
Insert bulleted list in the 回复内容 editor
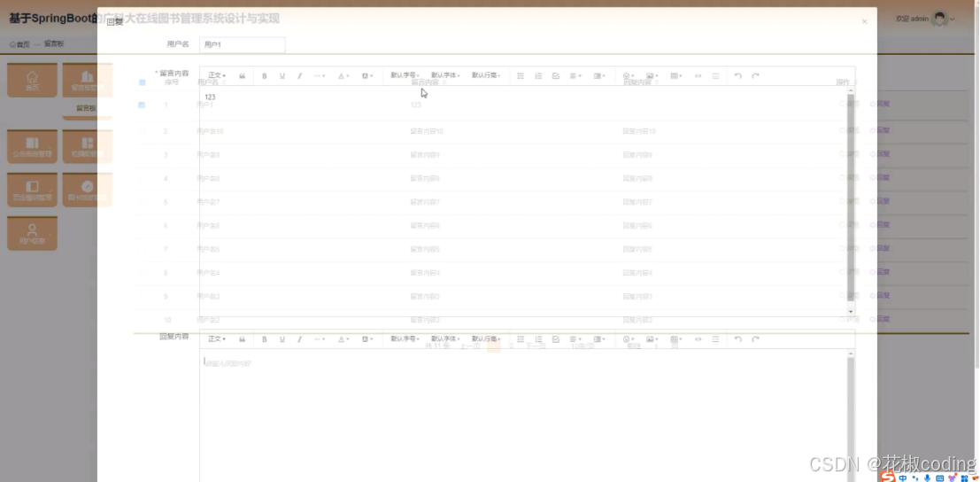[521, 338]
